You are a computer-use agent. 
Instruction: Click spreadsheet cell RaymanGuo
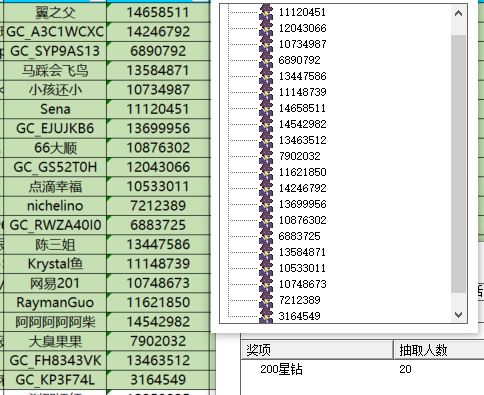pos(55,303)
